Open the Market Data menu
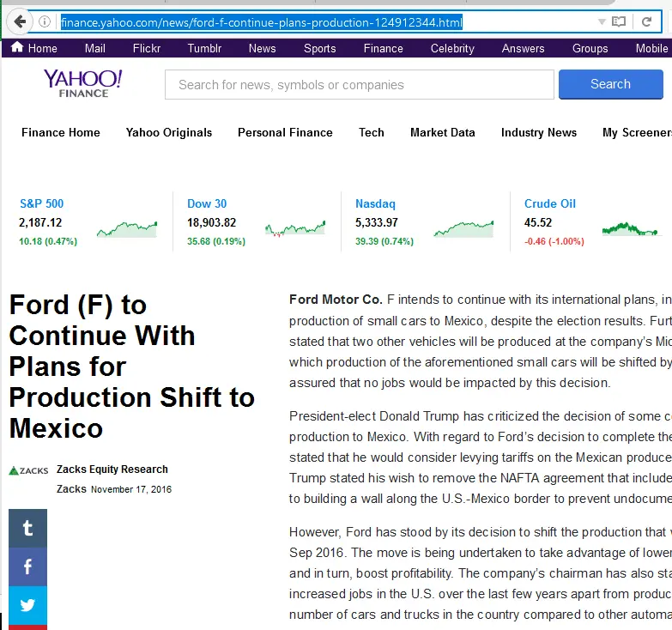 [x=442, y=132]
